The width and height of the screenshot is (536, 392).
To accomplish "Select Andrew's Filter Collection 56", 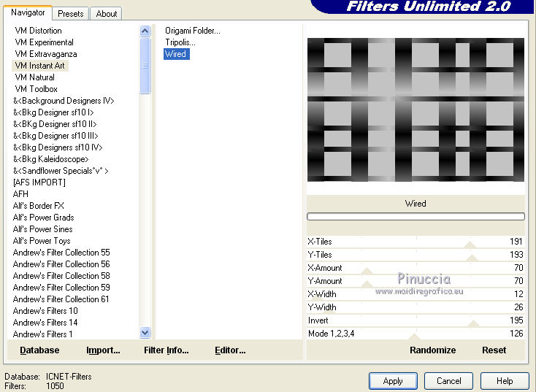I will (x=61, y=264).
